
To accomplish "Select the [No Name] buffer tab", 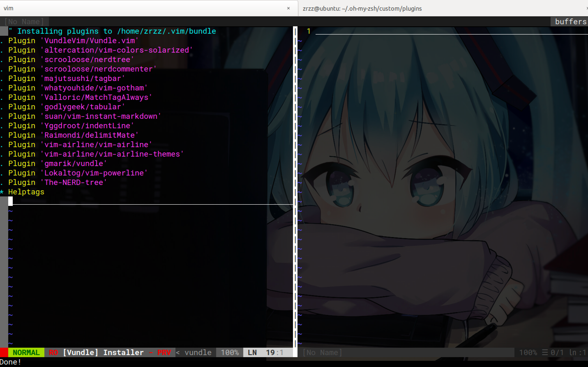I will (24, 22).
